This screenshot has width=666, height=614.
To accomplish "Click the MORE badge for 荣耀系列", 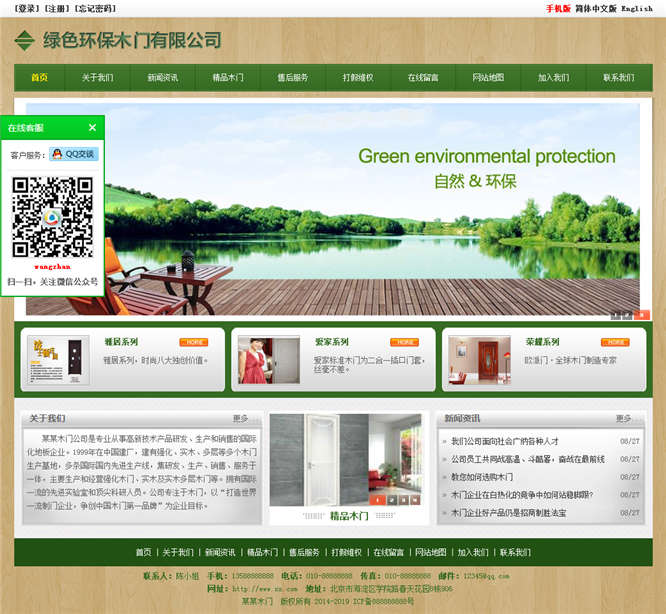I will click(615, 342).
